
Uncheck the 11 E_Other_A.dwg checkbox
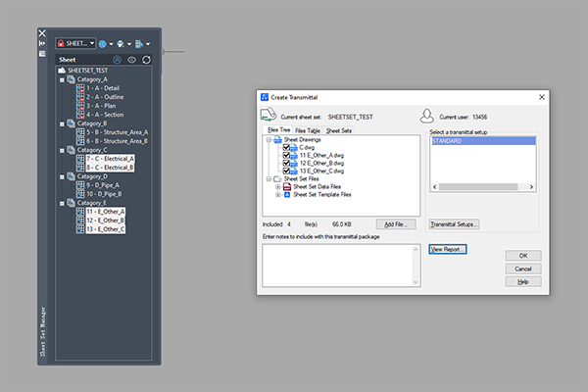286,155
